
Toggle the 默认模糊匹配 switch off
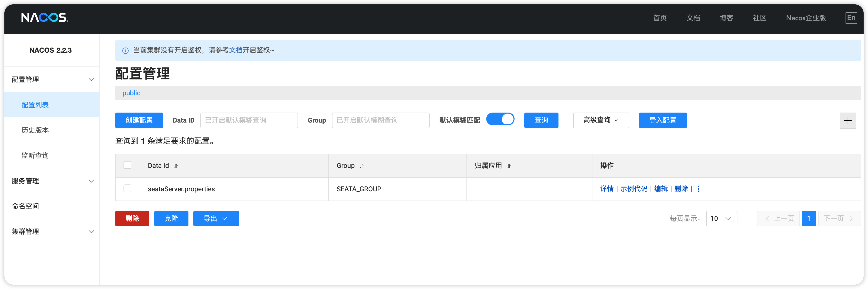pyautogui.click(x=500, y=119)
